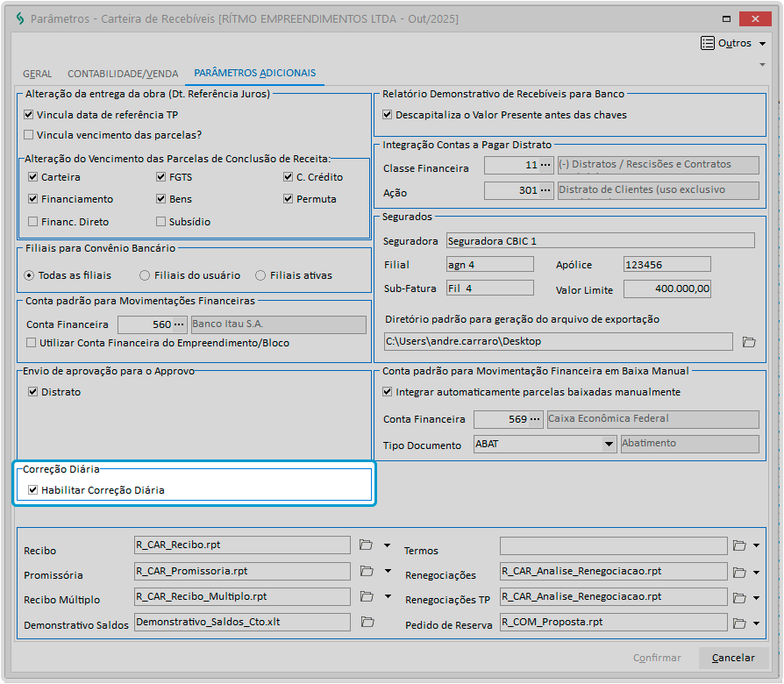Open lookup for Conta Financeira 560

click(x=181, y=324)
